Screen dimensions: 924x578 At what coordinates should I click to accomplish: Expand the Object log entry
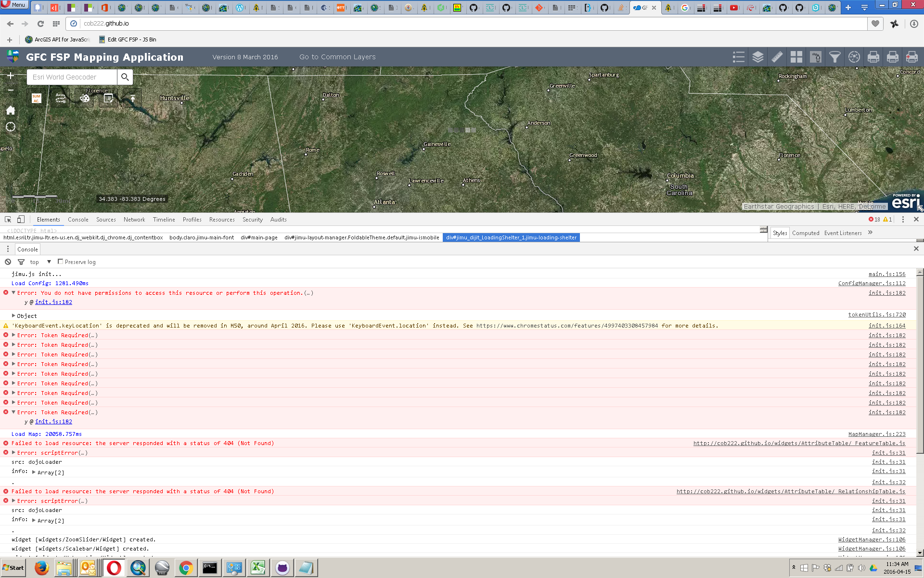coord(13,315)
